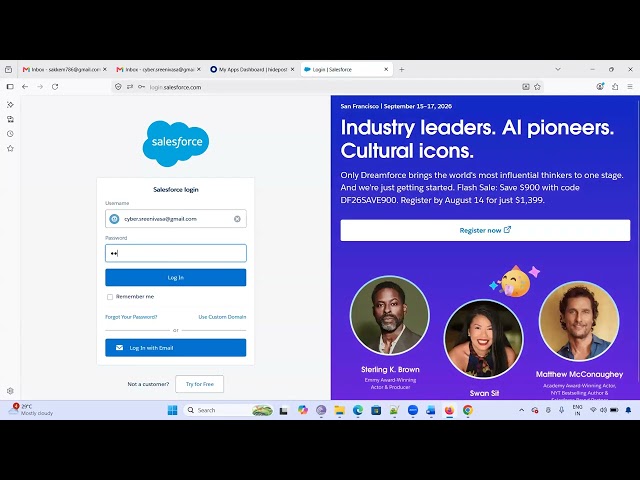This screenshot has width=640, height=480.
Task: Close the Login | Salesforce tab
Action: pos(386,69)
